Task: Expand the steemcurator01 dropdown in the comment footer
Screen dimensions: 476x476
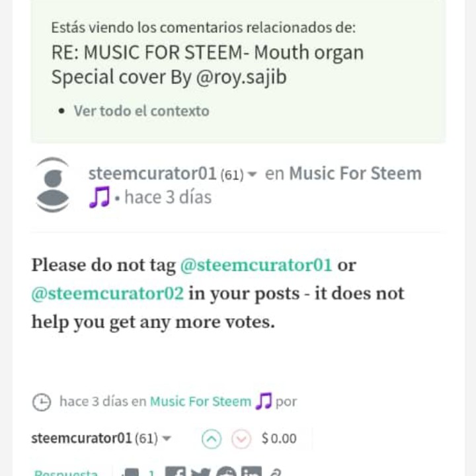Action: coord(167,438)
